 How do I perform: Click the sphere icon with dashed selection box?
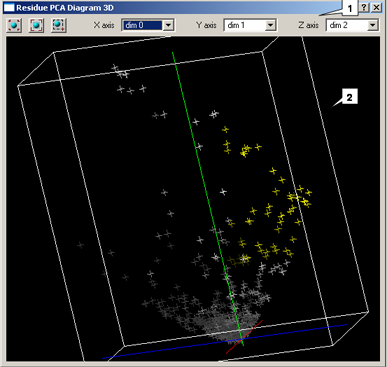[x=59, y=25]
